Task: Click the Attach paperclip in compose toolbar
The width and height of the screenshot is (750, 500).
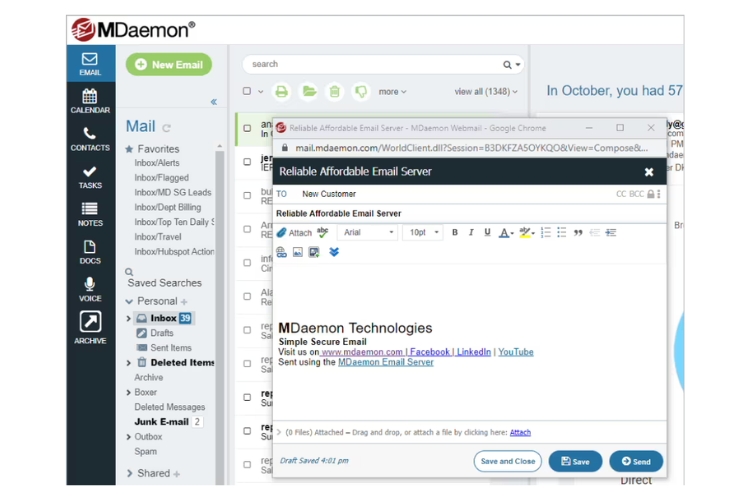Action: pos(295,233)
